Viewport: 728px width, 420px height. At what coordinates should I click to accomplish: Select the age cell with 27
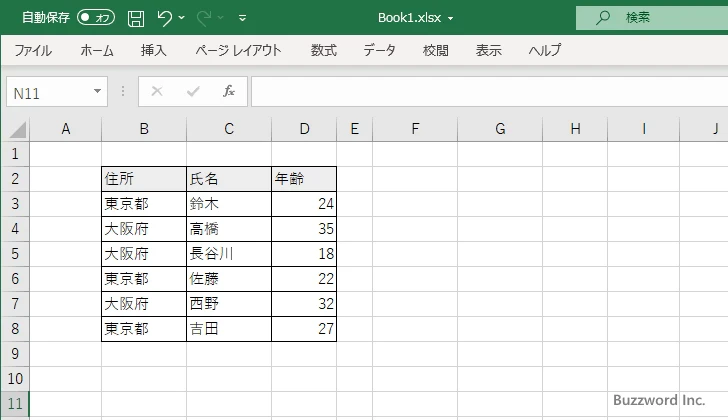click(304, 329)
